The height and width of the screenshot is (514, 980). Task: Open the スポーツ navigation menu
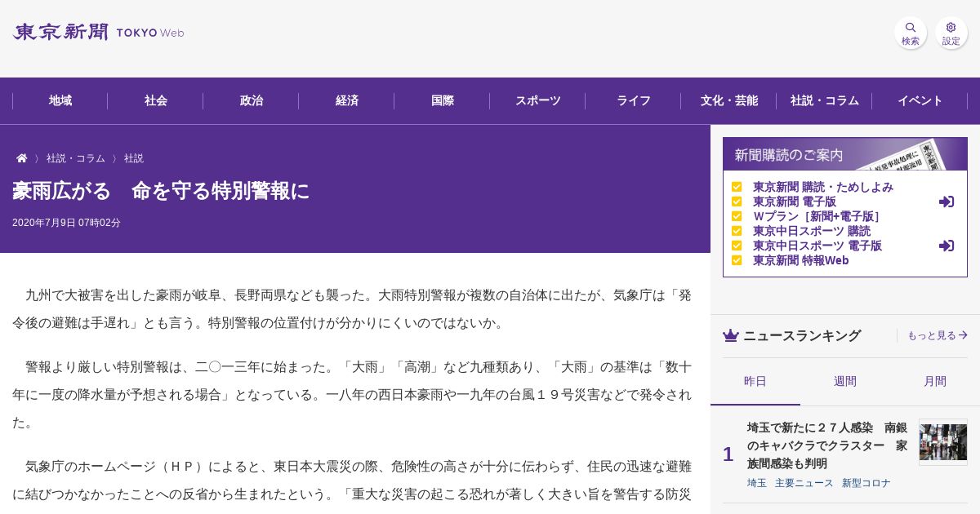(538, 100)
